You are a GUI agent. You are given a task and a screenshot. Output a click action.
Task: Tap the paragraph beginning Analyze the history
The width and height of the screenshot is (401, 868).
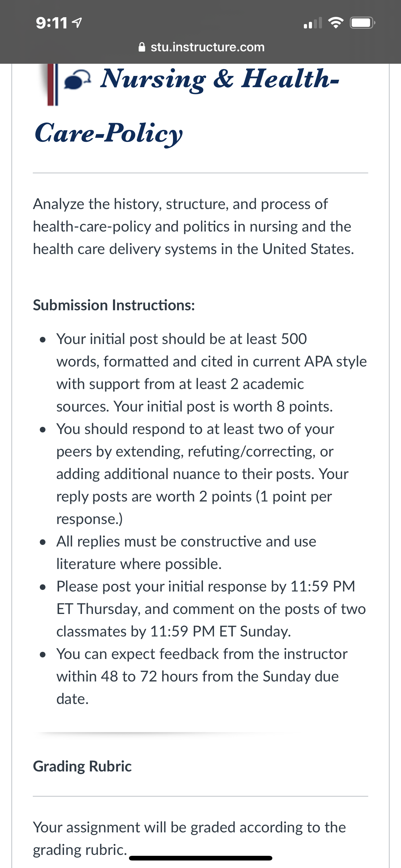194,227
